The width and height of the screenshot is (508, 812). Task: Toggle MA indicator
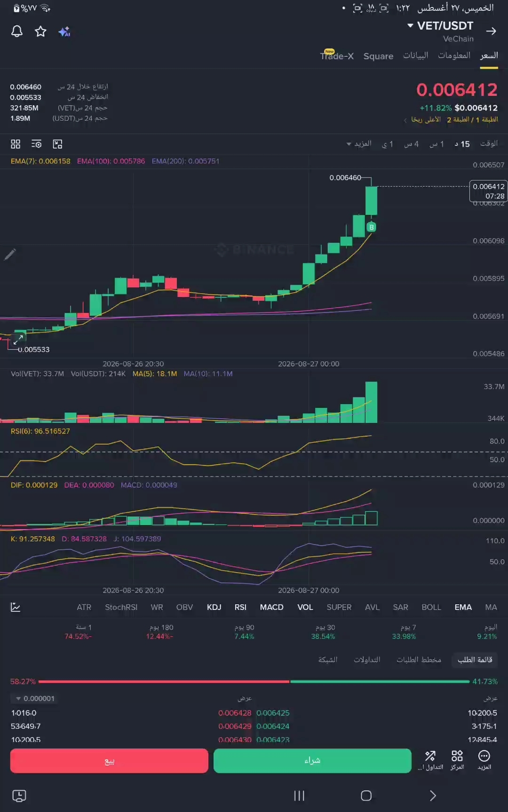tap(491, 607)
